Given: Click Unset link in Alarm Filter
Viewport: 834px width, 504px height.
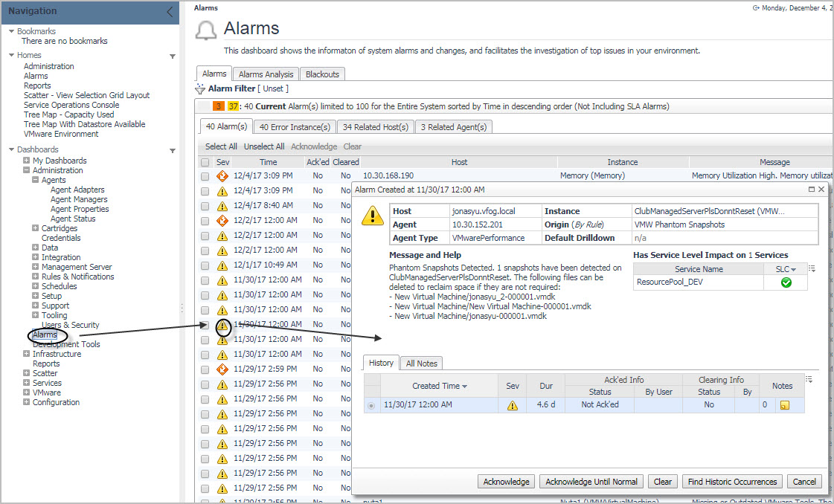Looking at the screenshot, I should (x=272, y=89).
